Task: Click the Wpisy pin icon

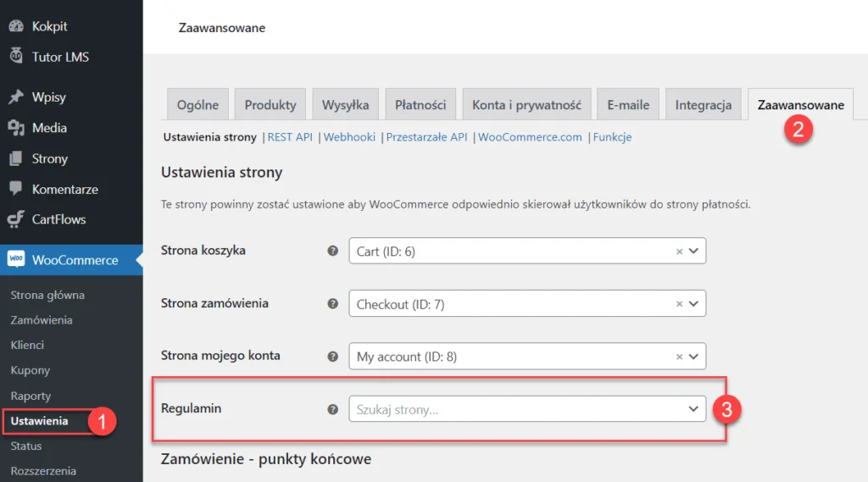Action: coord(16,97)
